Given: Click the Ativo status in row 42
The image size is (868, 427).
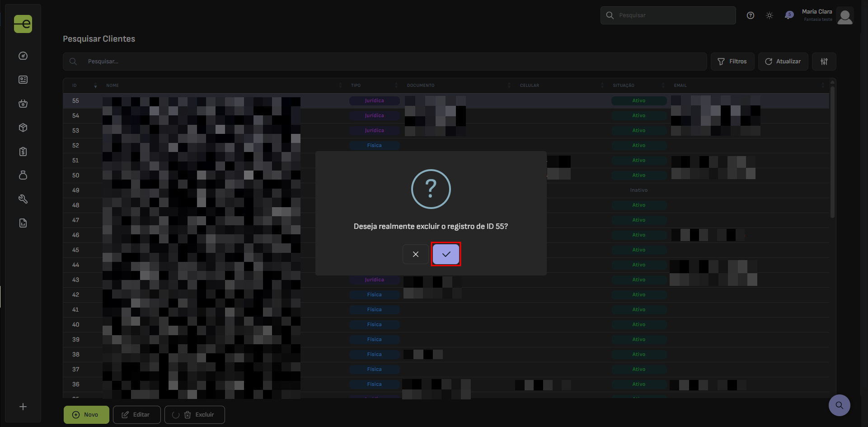Looking at the screenshot, I should (x=639, y=295).
